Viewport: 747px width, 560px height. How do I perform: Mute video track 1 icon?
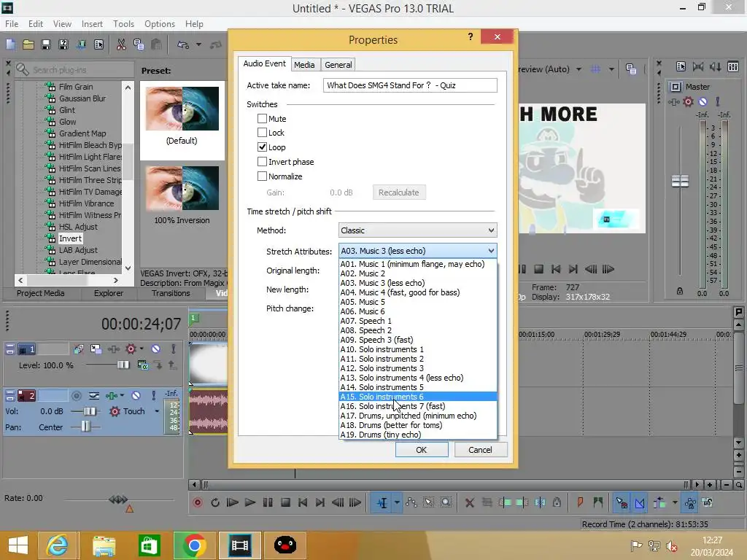(x=156, y=349)
